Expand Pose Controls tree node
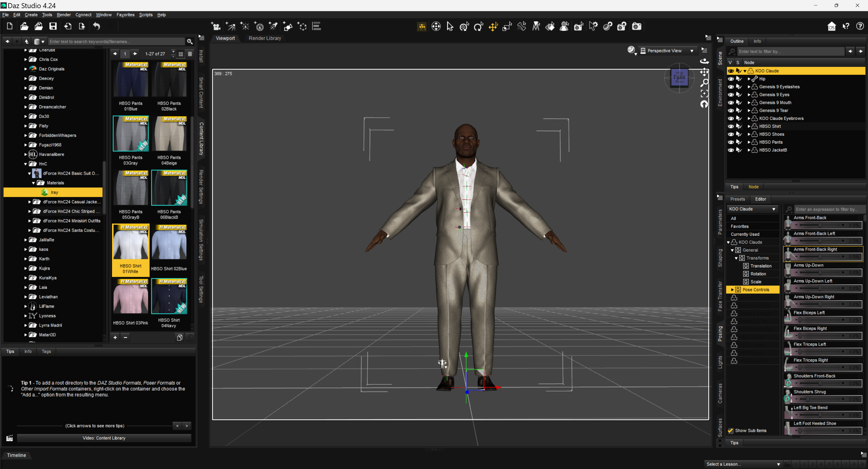868x469 pixels. pos(732,290)
